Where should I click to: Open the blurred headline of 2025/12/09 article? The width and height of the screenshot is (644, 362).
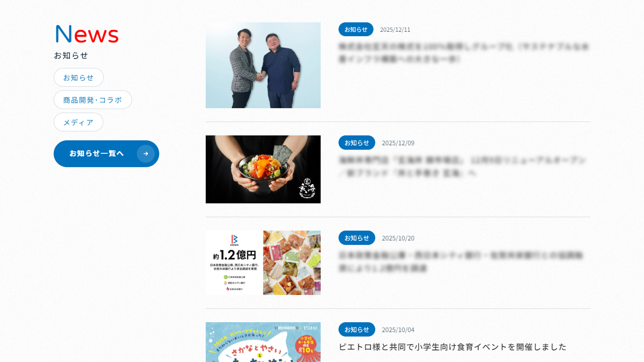[463, 166]
